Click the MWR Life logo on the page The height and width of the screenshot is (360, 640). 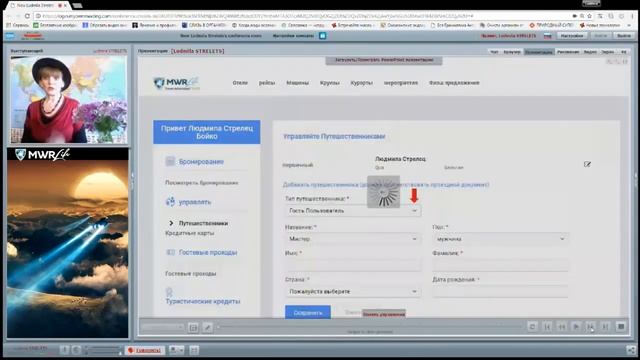pos(176,82)
